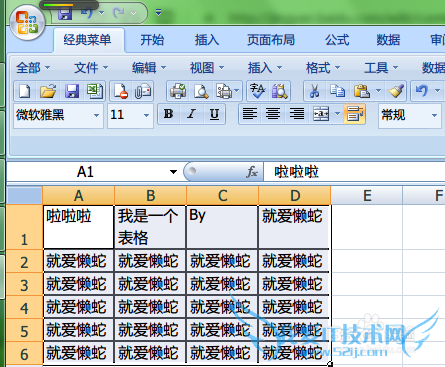Select cell B1 containing 我是一个表格
The height and width of the screenshot is (367, 445).
(150, 227)
